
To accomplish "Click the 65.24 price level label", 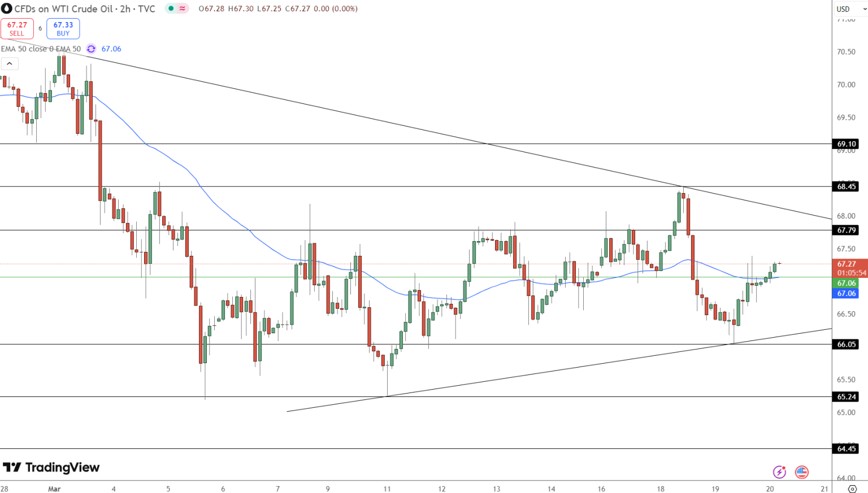I will coord(847,396).
